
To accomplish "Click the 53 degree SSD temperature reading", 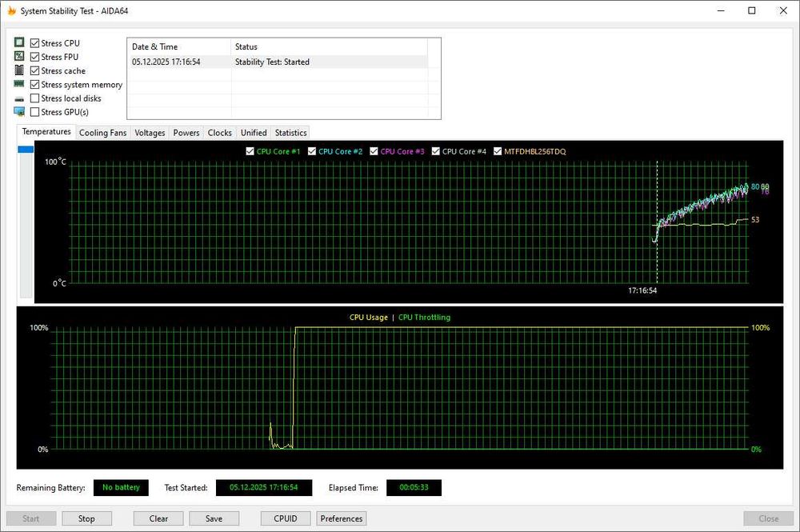I will click(755, 220).
